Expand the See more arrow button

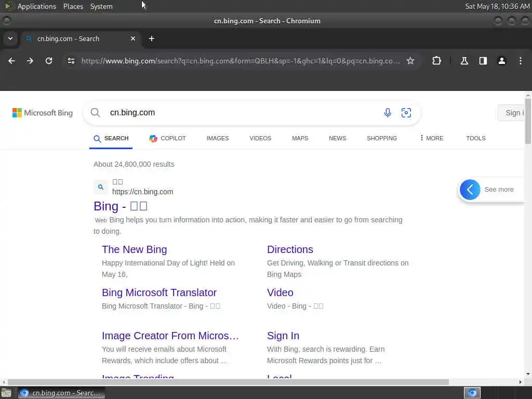pos(470,190)
